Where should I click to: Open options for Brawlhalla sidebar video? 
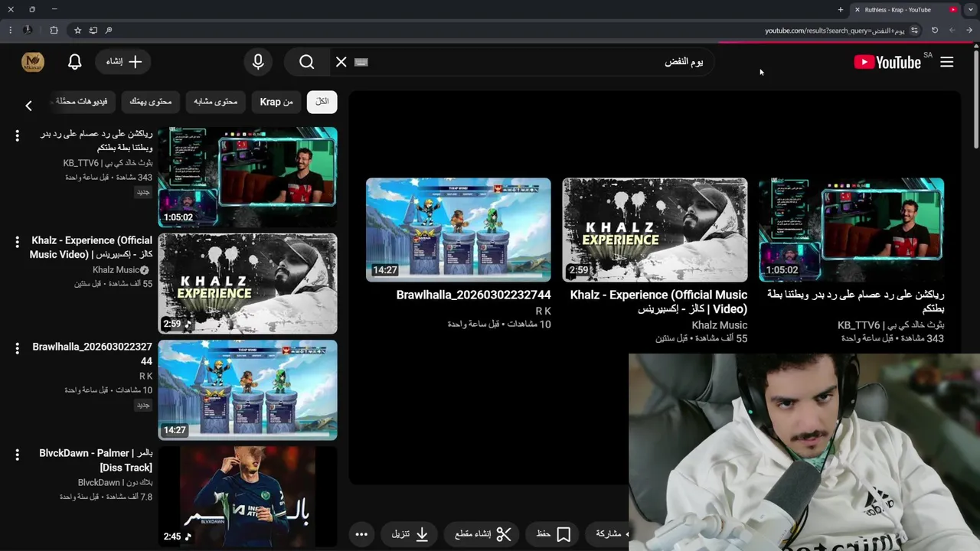[17, 348]
